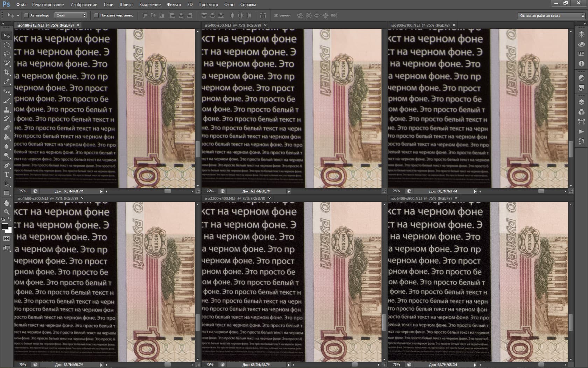This screenshot has height=368, width=588.
Task: Switch to the iso6400-s800.NEF document tab
Action: point(421,198)
